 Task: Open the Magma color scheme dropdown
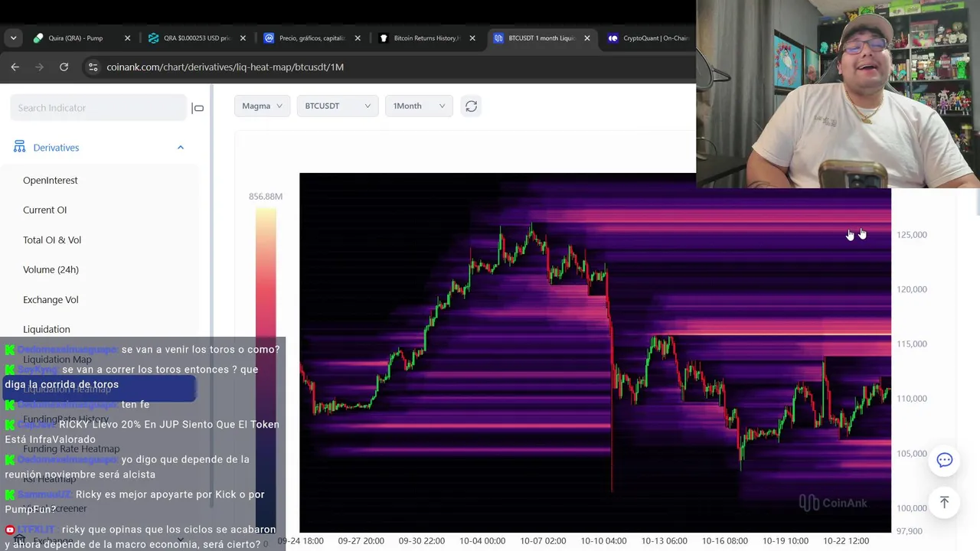point(262,106)
